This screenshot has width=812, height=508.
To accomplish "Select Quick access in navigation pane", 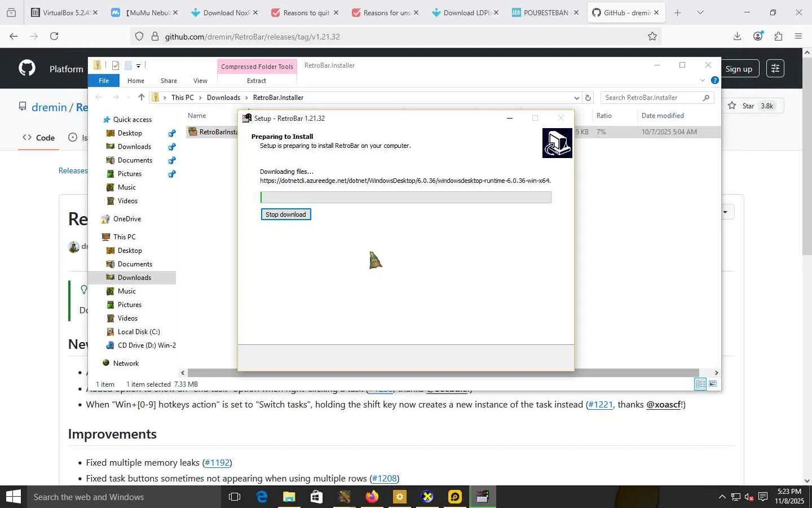I will tap(133, 120).
